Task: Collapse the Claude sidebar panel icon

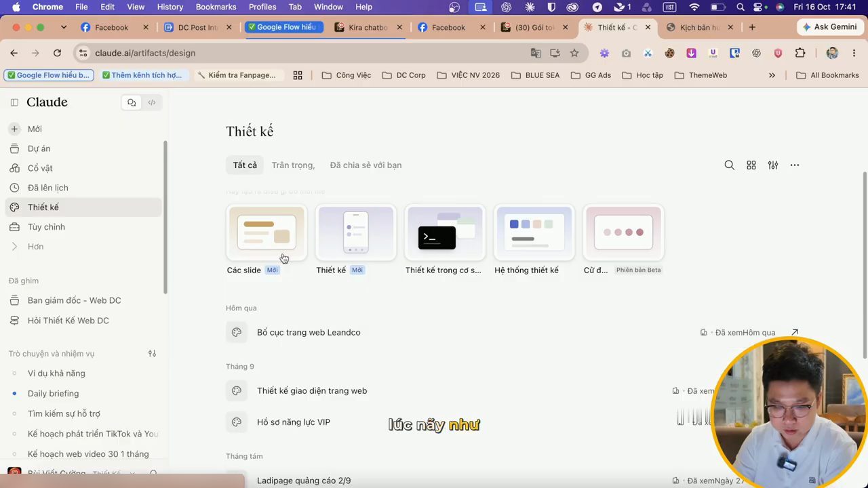Action: [x=14, y=102]
